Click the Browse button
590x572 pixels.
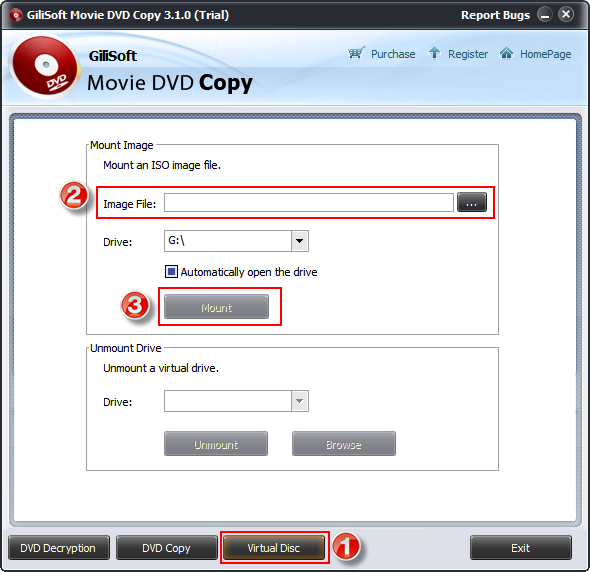click(x=344, y=444)
